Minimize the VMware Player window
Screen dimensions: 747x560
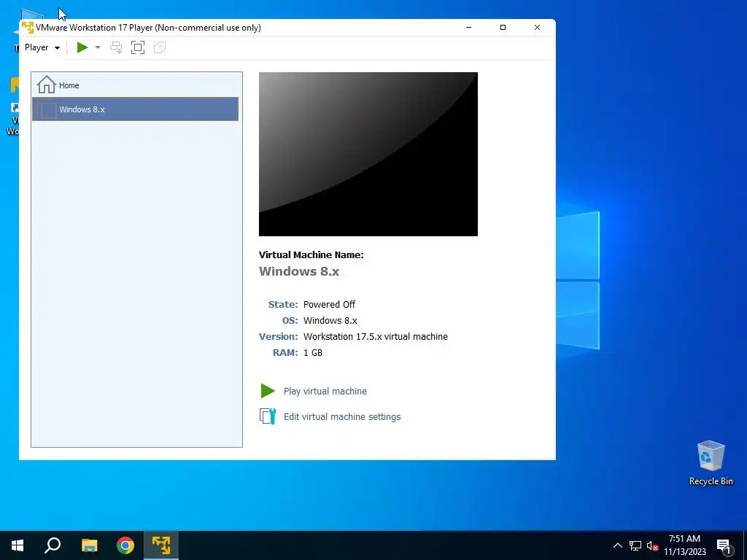[x=469, y=27]
